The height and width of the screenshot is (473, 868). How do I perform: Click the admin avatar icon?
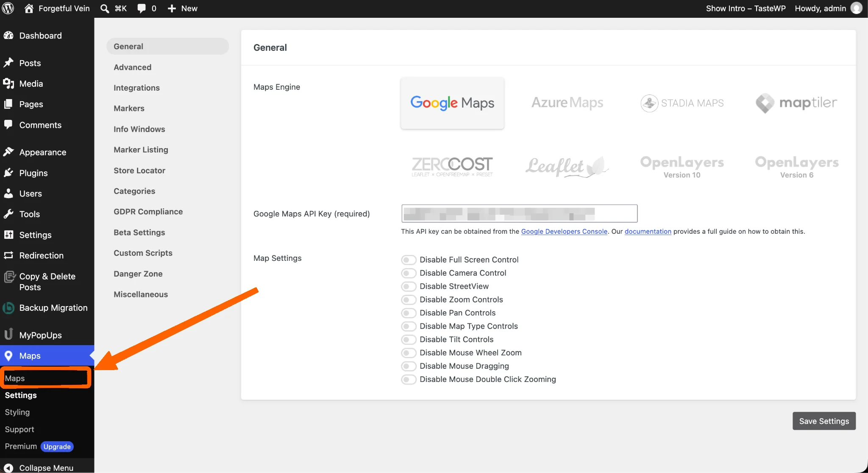point(857,8)
